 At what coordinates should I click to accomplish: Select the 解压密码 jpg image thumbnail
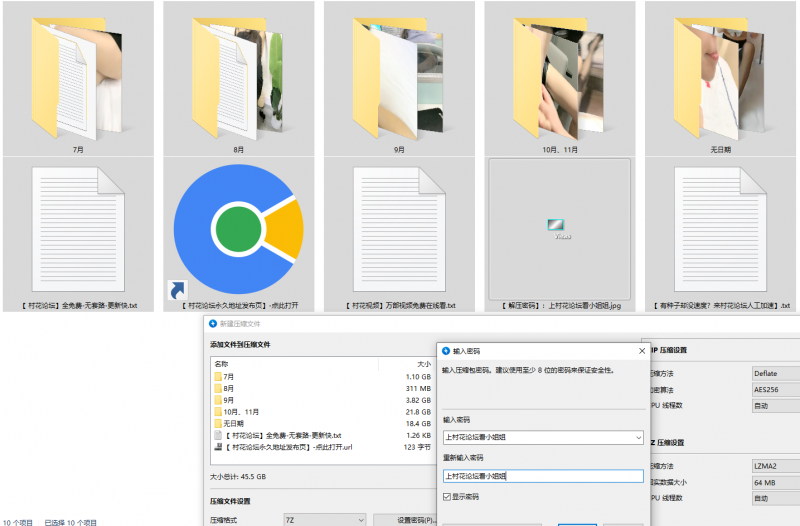(558, 228)
